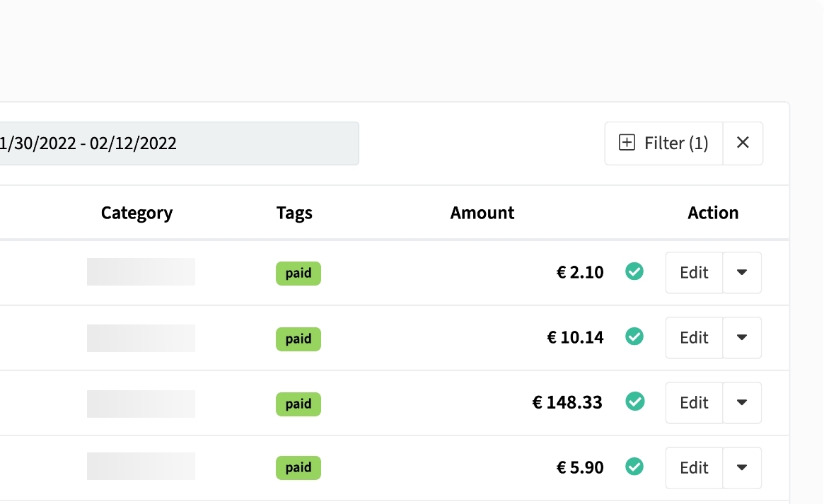
Task: Open the action dropdown for the € 2.10 row
Action: pyautogui.click(x=742, y=273)
